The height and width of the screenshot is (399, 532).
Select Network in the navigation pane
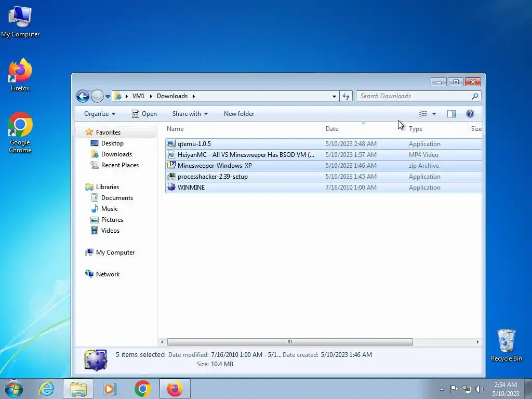108,274
